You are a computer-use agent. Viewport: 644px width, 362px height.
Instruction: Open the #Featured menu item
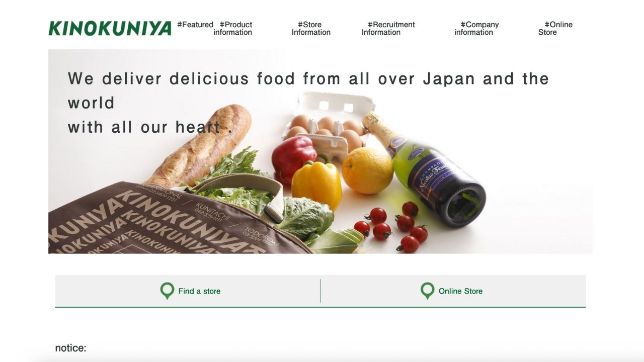point(195,25)
